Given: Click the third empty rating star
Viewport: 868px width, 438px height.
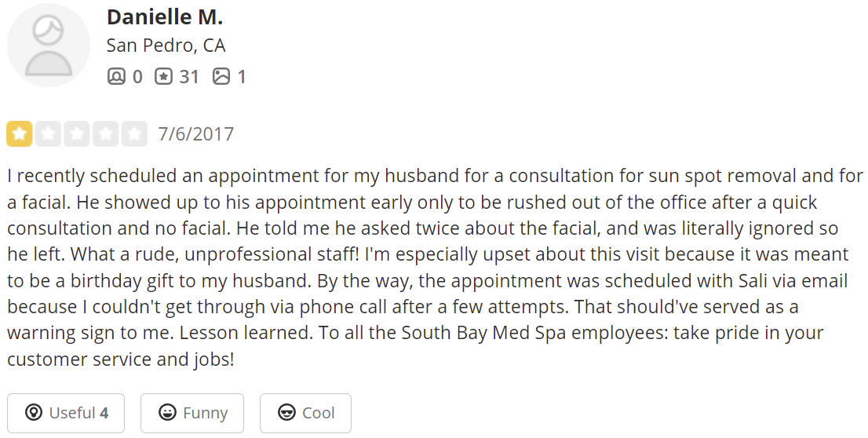Looking at the screenshot, I should (x=77, y=134).
